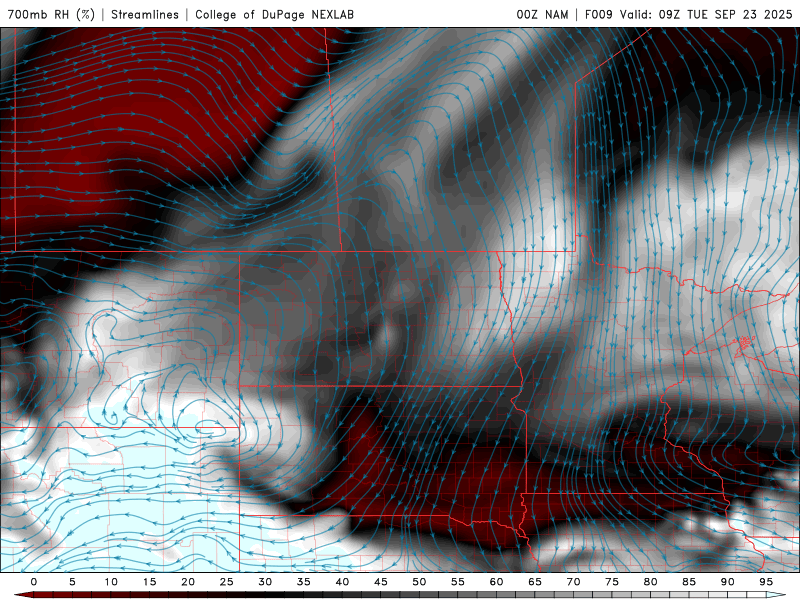Click the "F009" forecast hour label
Image resolution: width=800 pixels, height=600 pixels.
[x=598, y=14]
